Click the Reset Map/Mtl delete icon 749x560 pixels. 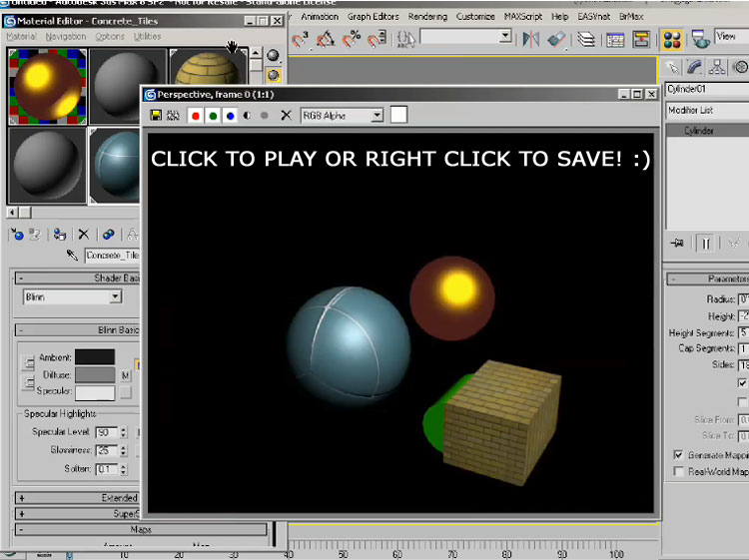(83, 235)
